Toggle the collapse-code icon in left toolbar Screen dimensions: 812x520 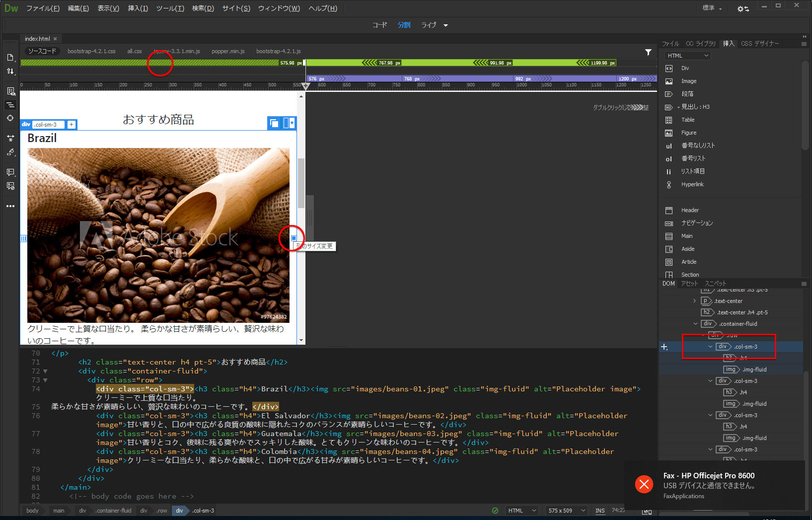coord(10,105)
